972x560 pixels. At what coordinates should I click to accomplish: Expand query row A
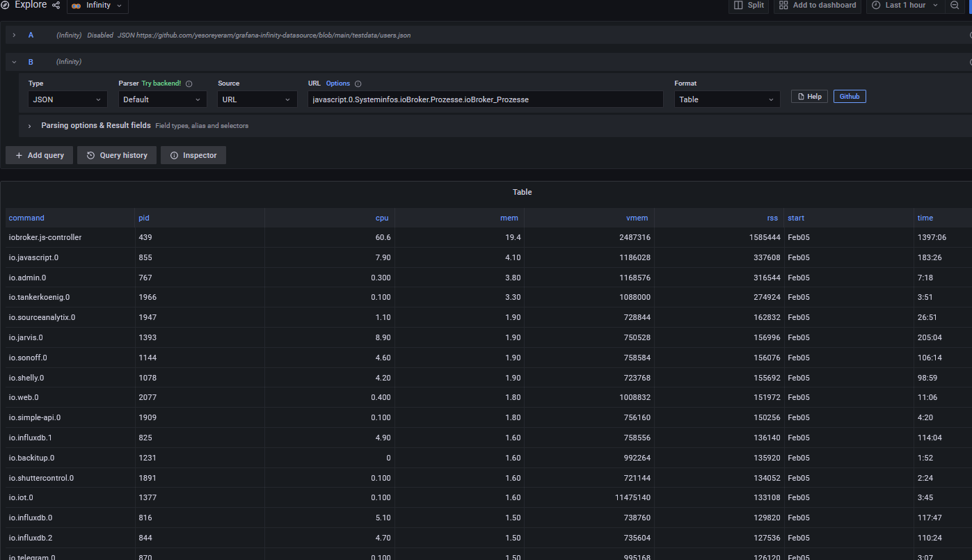point(14,35)
